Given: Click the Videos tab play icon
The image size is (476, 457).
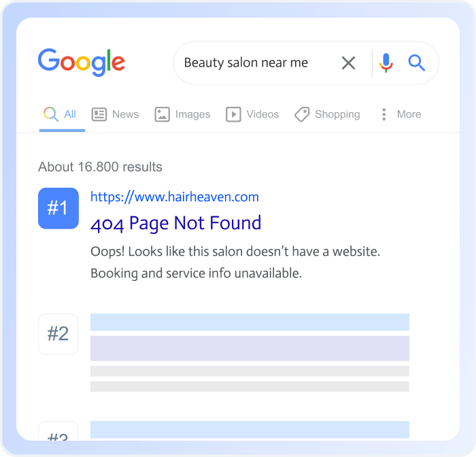Looking at the screenshot, I should click(233, 114).
